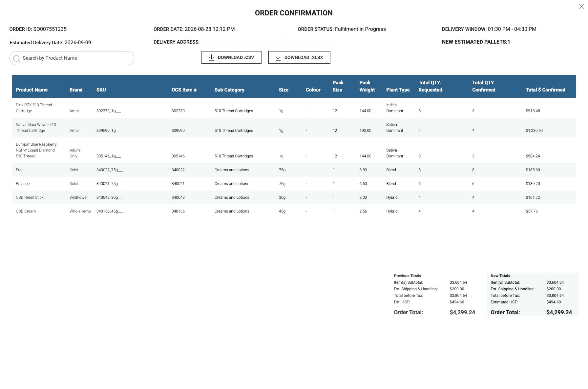Screen dimensions: 588x389
Task: Click the download arrow icon beside .XLSX
Action: pos(278,57)
